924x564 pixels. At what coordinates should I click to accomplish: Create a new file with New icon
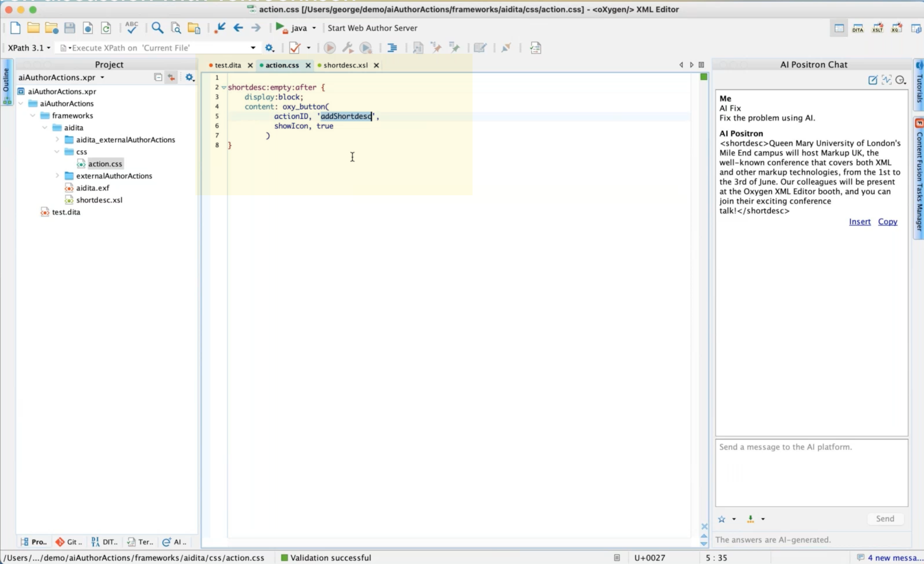15,28
